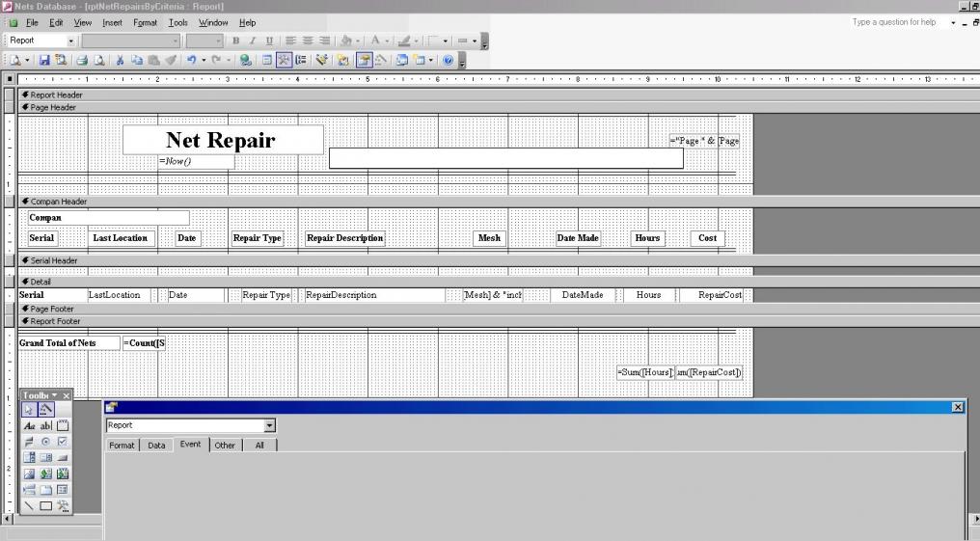Switch to the Data tab in properties
Viewport: 980px width, 541px height.
156,446
